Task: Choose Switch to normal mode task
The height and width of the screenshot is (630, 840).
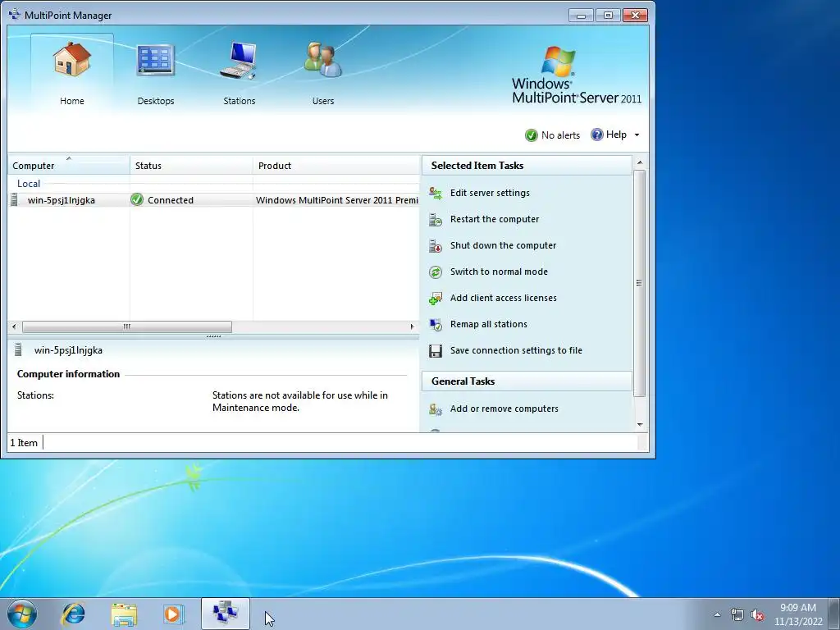Action: click(499, 272)
